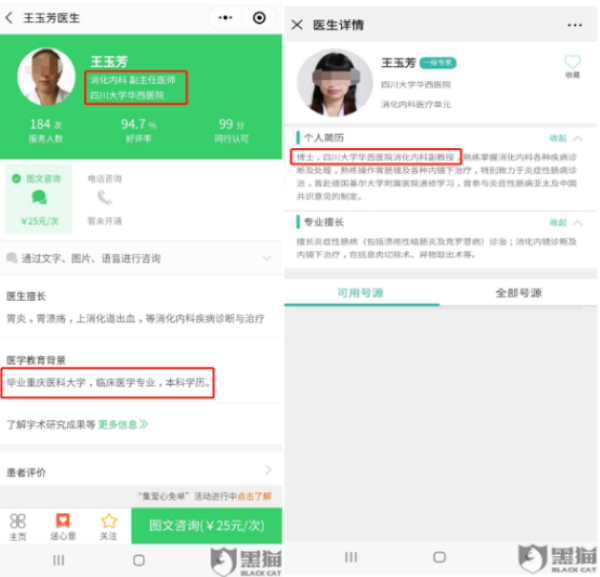Tap 四川大学华西医院 text in right panel
Image resolution: width=600 pixels, height=577 pixels.
416,85
